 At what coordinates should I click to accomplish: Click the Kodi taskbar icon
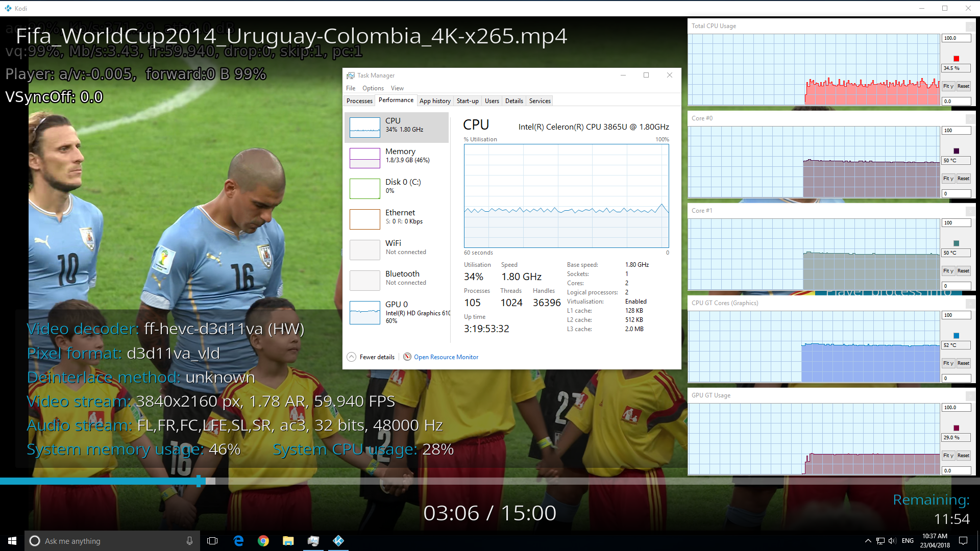338,541
